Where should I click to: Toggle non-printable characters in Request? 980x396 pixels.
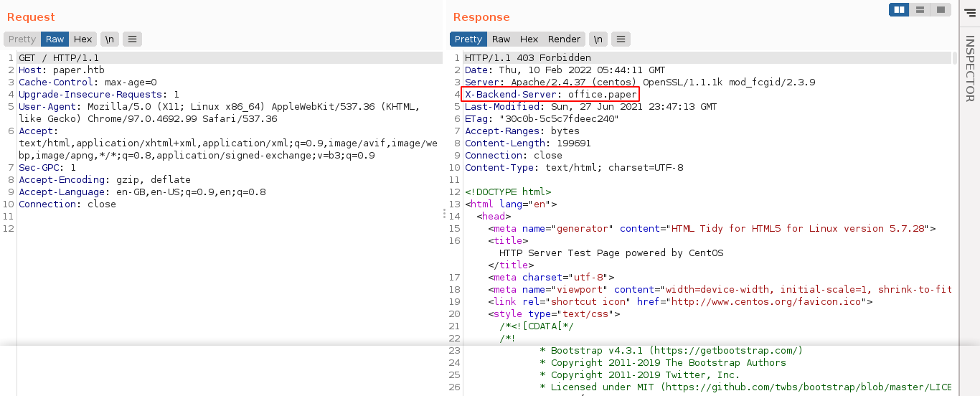tap(109, 39)
